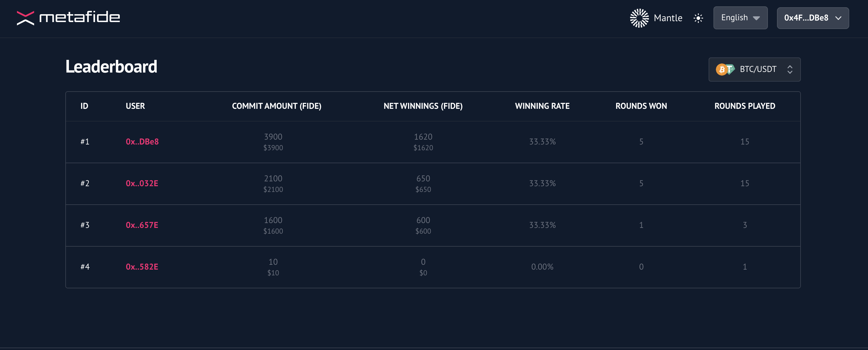
Task: Open user 0x..032E profile link
Action: click(x=142, y=183)
